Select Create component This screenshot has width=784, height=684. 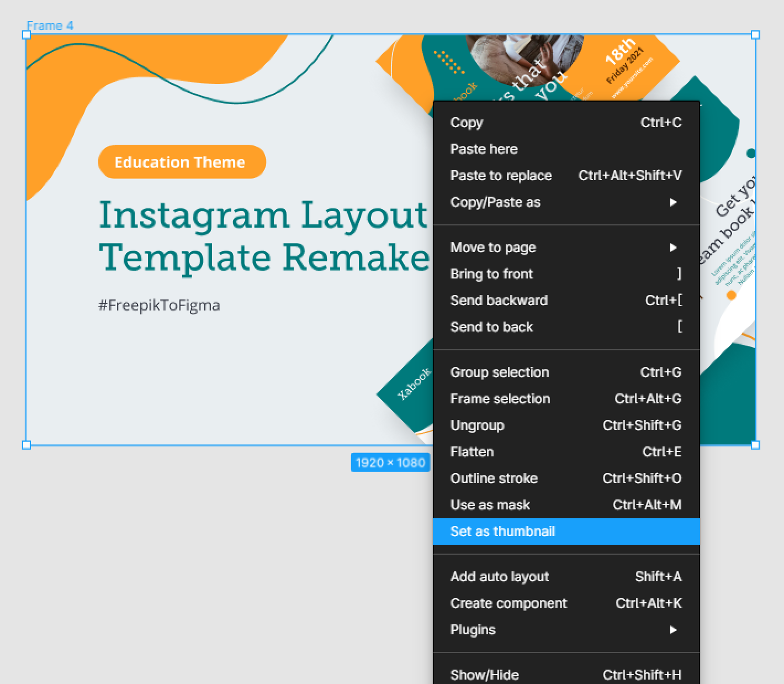point(566,603)
